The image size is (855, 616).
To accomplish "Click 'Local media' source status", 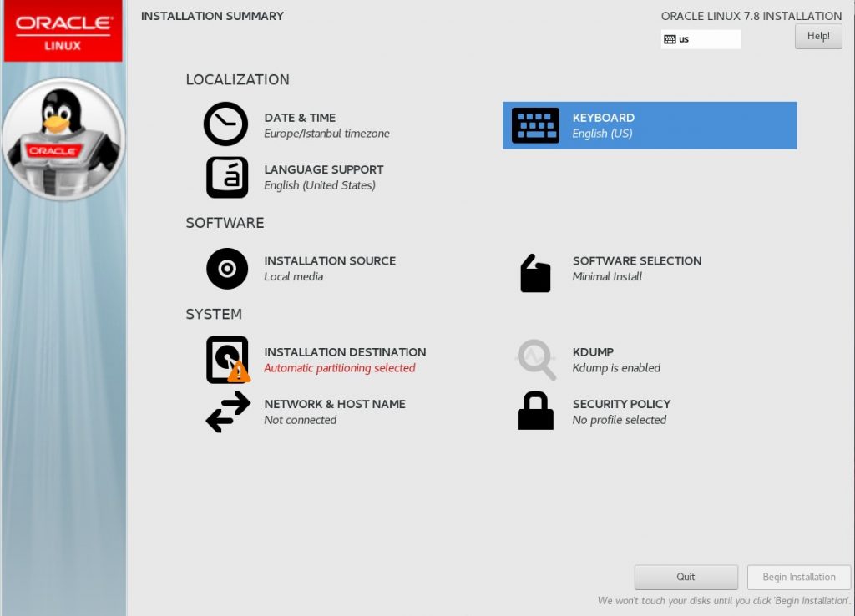I will click(294, 277).
